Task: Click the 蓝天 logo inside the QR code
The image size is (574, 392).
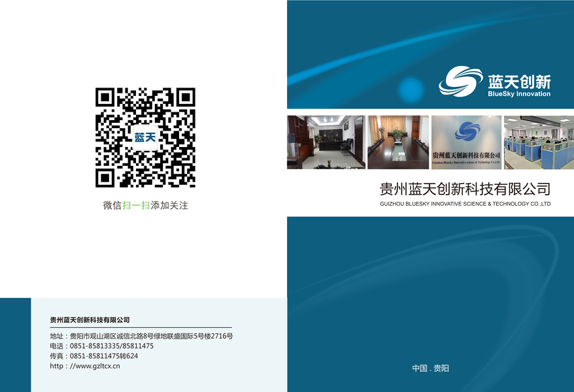Action: point(145,137)
